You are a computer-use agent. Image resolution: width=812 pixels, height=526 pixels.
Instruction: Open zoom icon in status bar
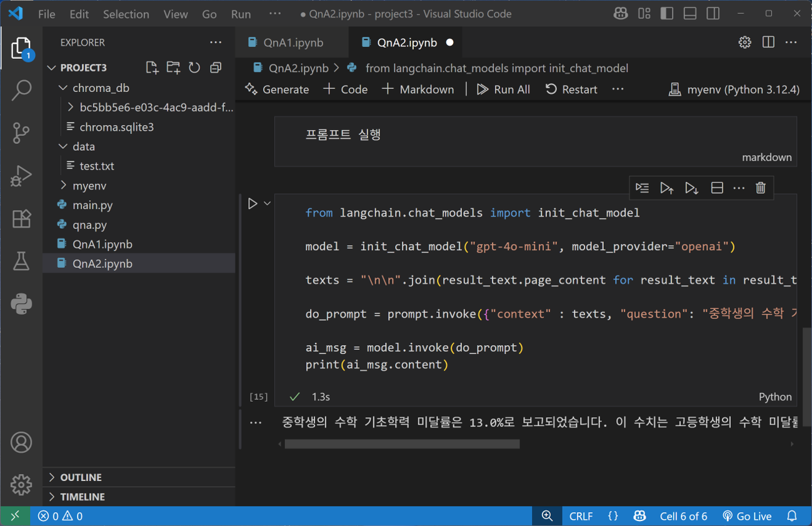pos(547,516)
